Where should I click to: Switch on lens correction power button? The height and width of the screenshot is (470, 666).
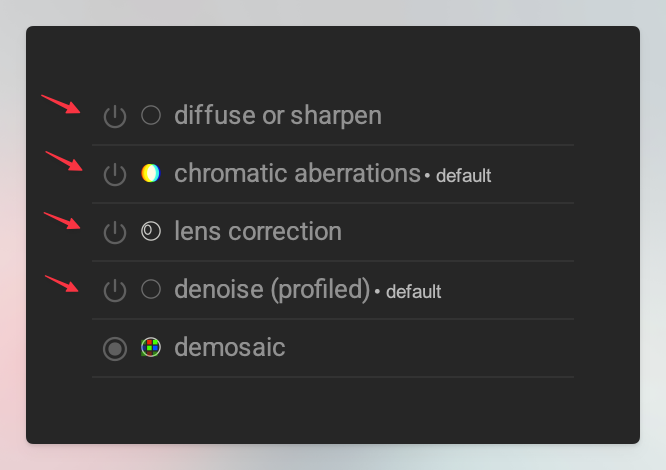pos(116,232)
